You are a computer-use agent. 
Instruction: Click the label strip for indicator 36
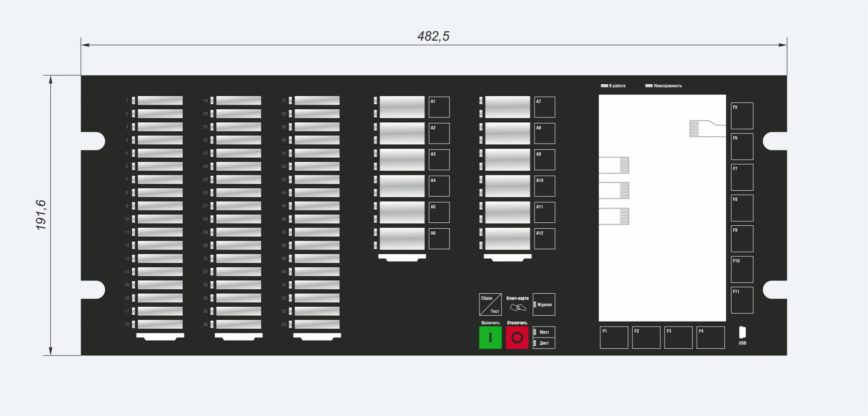238,324
